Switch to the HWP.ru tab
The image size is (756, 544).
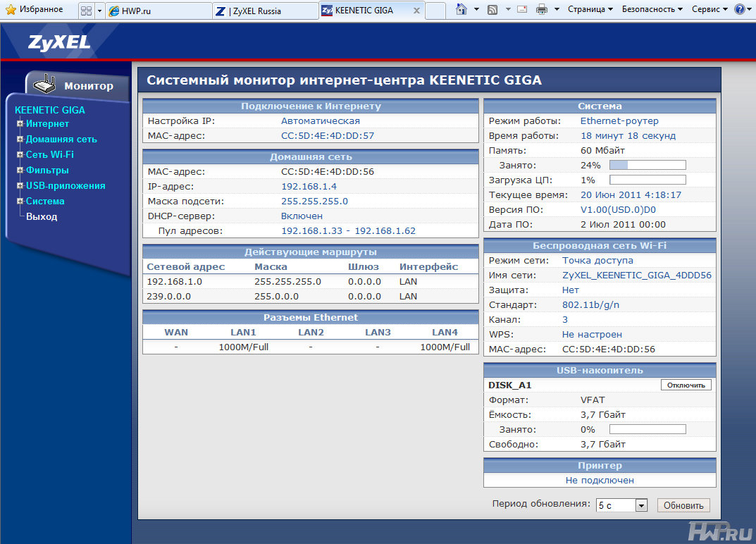[158, 11]
